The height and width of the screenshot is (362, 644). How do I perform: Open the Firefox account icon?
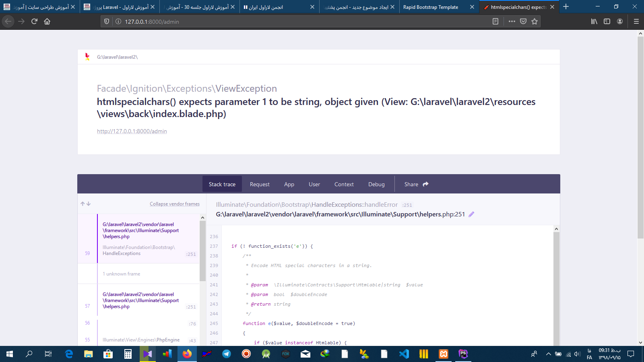click(x=620, y=21)
